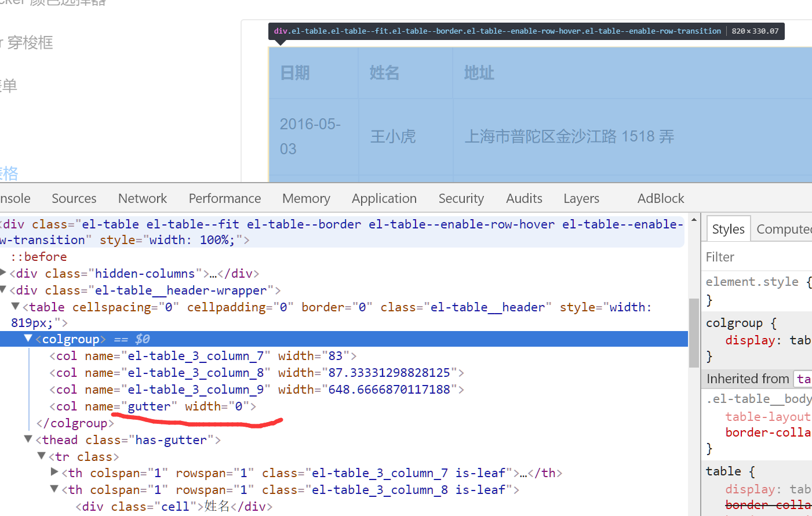Image resolution: width=812 pixels, height=516 pixels.
Task: Click the 上海市普陀区金沙江路 1518 弄 address cell
Action: coord(632,136)
